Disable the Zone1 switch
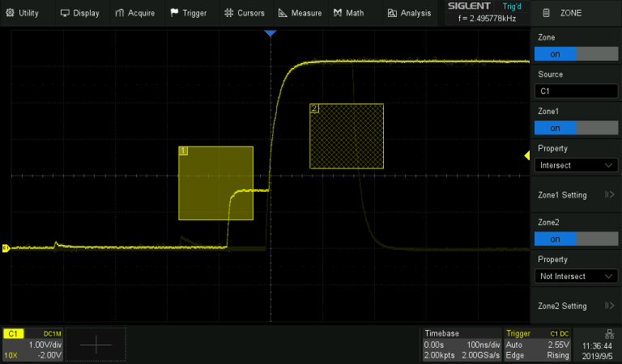Screen dimensions: 622x364 click(x=576, y=128)
